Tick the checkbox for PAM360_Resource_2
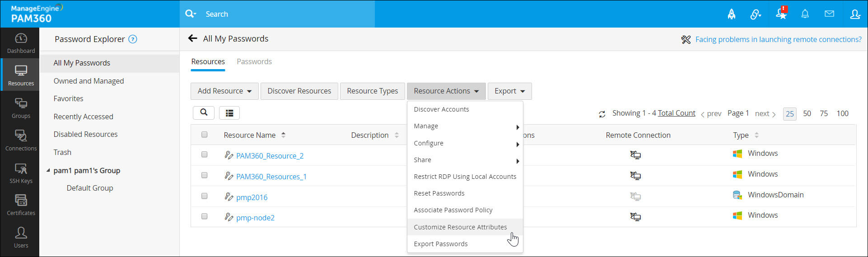 204,154
